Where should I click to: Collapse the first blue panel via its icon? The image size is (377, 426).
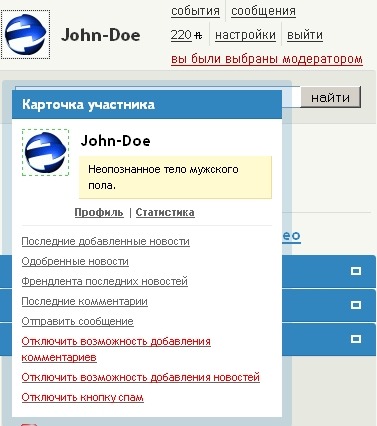pyautogui.click(x=356, y=271)
